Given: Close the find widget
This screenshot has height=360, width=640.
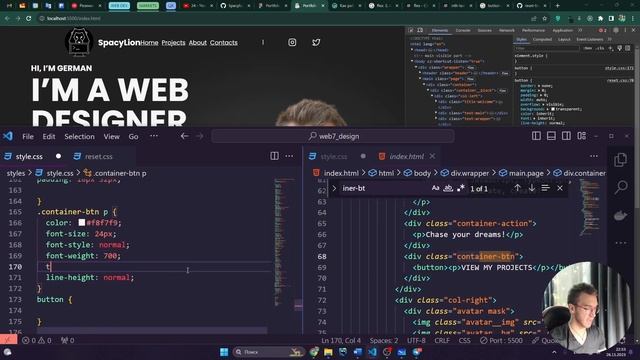Looking at the screenshot, I should pos(560,188).
